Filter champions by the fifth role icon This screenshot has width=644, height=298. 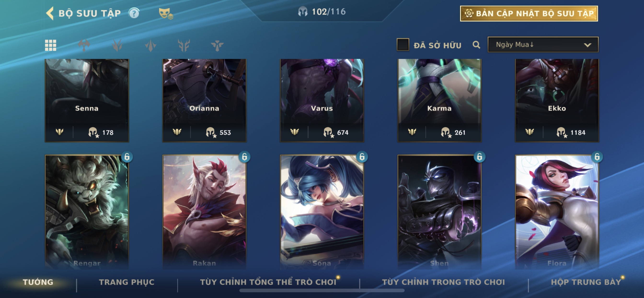[x=217, y=45]
